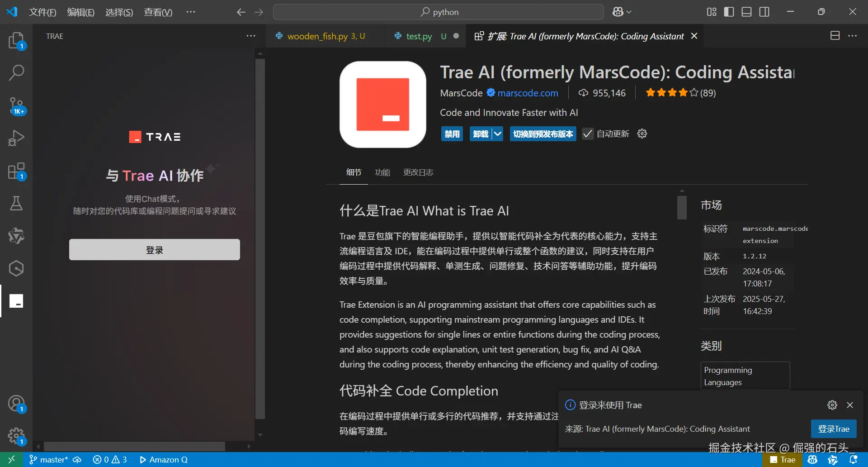Select the 功能 tab

click(382, 172)
